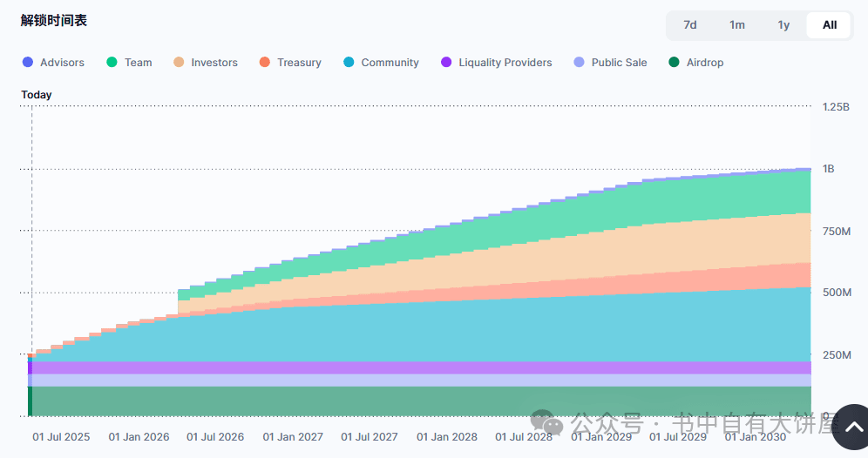Image resolution: width=868 pixels, height=458 pixels.
Task: Toggle the Treasury legend series
Action: click(290, 63)
